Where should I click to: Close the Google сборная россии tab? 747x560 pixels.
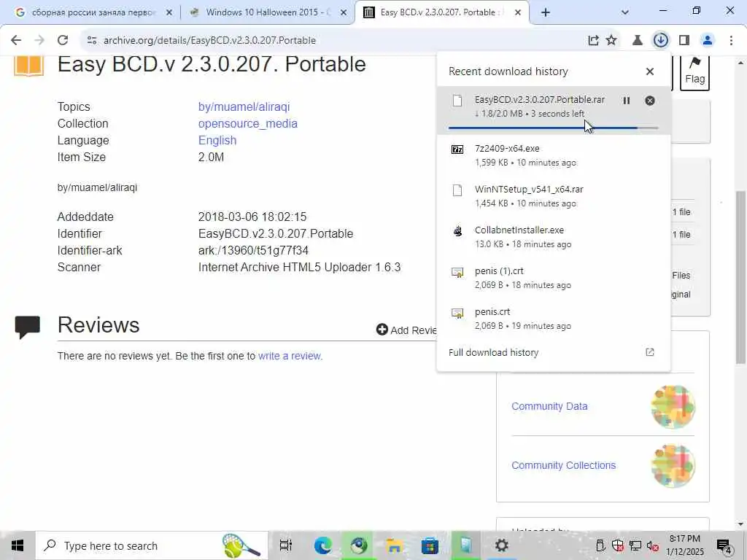[169, 13]
